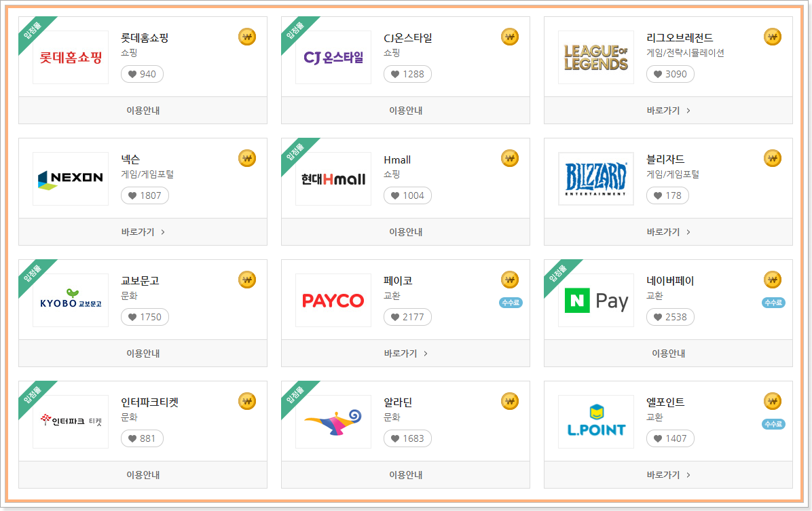This screenshot has height=511, width=812.
Task: Click the gold won coin on 블리자드 card
Action: point(773,158)
